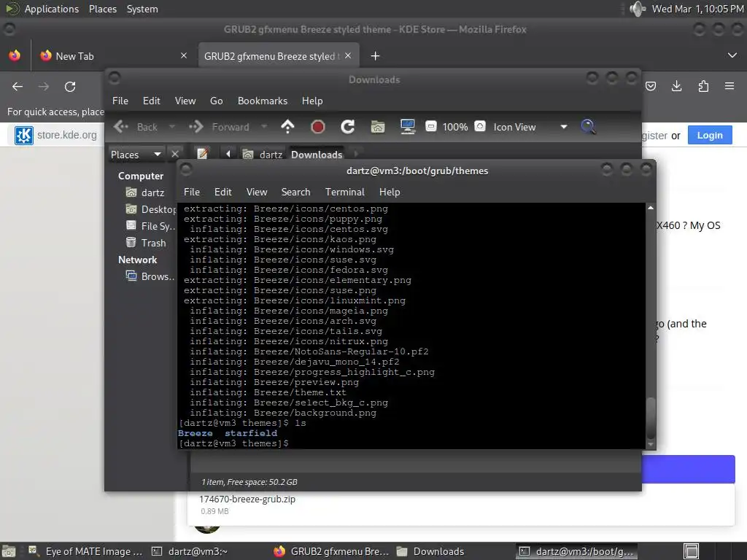Screen dimensions: 747x560
Task: Open the terminal's Terminal menu
Action: click(x=345, y=192)
